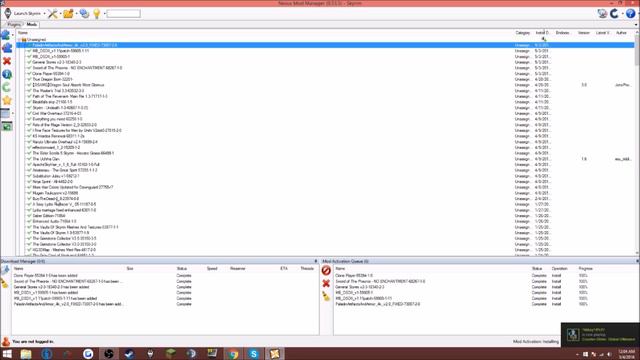This screenshot has width=640, height=360.
Task: Click the top-right refresh arrow icon
Action: 614,13
